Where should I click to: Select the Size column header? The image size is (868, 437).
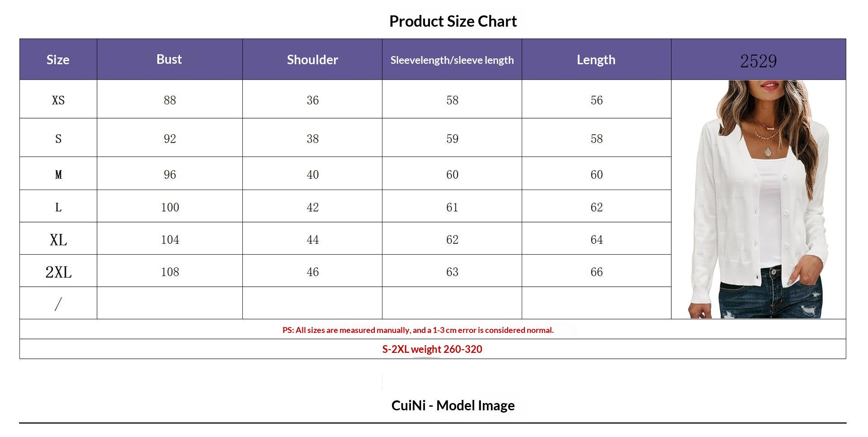(x=58, y=59)
